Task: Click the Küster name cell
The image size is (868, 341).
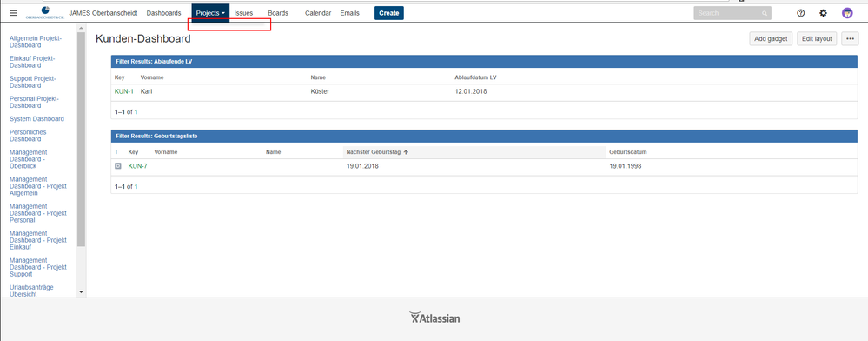Action: [x=320, y=91]
